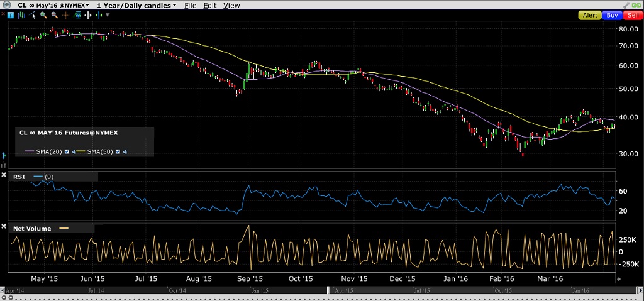Open the View menu
The width and height of the screenshot is (644, 301).
tap(231, 5)
